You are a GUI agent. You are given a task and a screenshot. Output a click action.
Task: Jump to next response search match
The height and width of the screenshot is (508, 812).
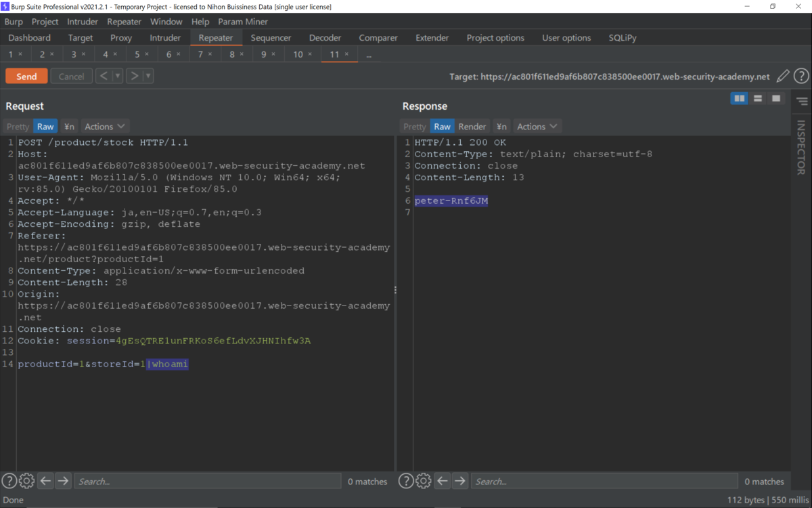pos(460,481)
